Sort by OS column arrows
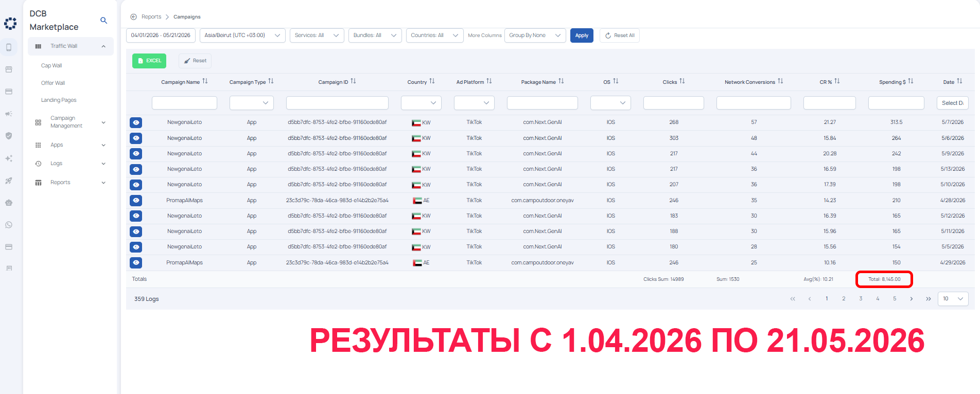The height and width of the screenshot is (394, 980). [616, 81]
